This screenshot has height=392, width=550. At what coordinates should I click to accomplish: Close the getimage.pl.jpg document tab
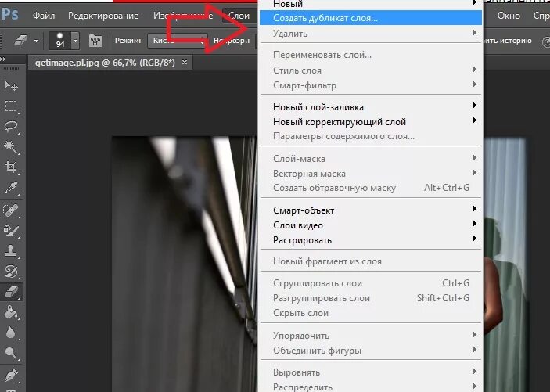(185, 63)
